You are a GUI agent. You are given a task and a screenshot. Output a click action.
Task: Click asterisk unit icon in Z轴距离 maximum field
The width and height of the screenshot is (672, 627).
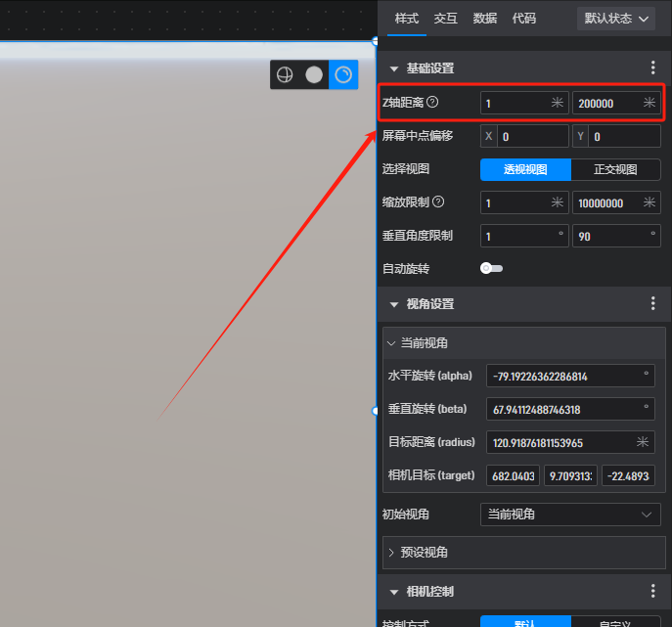coord(650,103)
